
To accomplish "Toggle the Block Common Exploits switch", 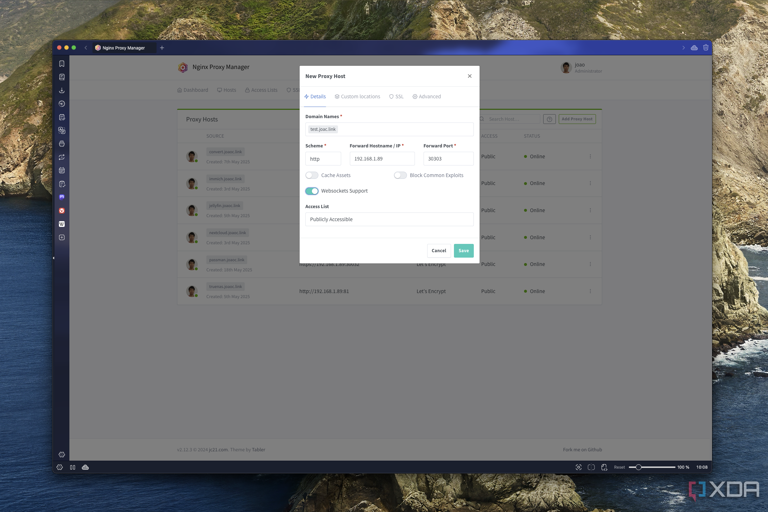I will (x=400, y=175).
